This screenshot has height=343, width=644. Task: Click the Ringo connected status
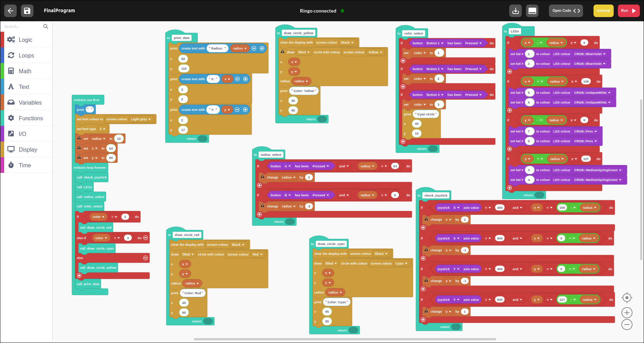click(322, 11)
